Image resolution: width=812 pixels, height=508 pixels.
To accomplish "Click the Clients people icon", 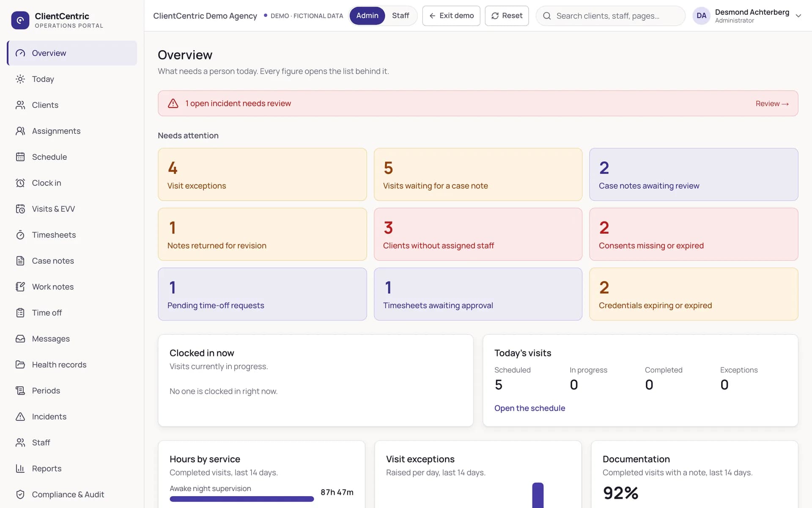I will 20,105.
